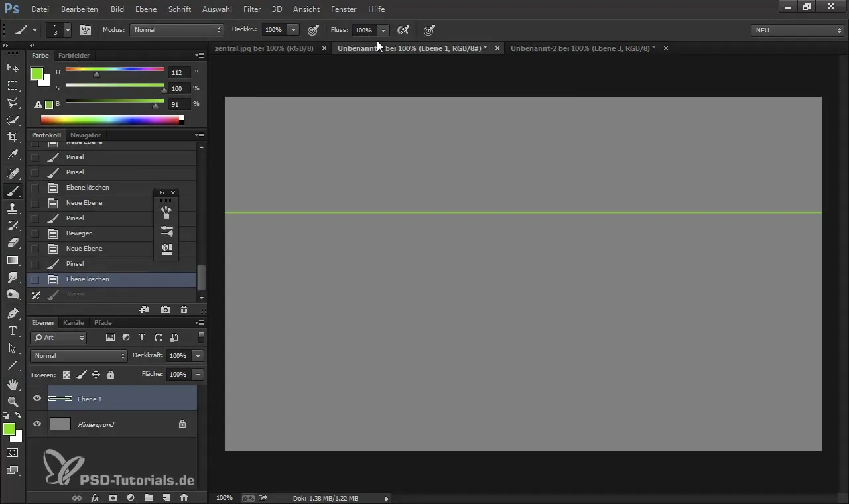Select the History Brush tool

13,225
